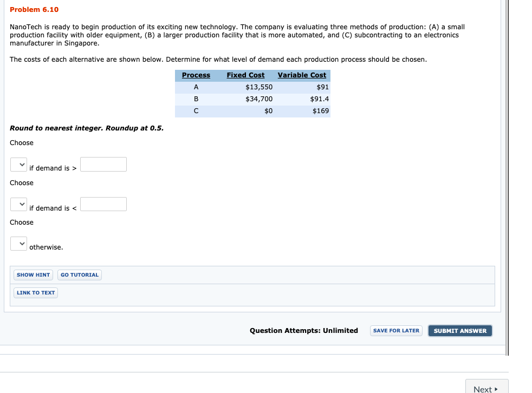
Task: Click the Fixed Cost column header
Action: [245, 75]
